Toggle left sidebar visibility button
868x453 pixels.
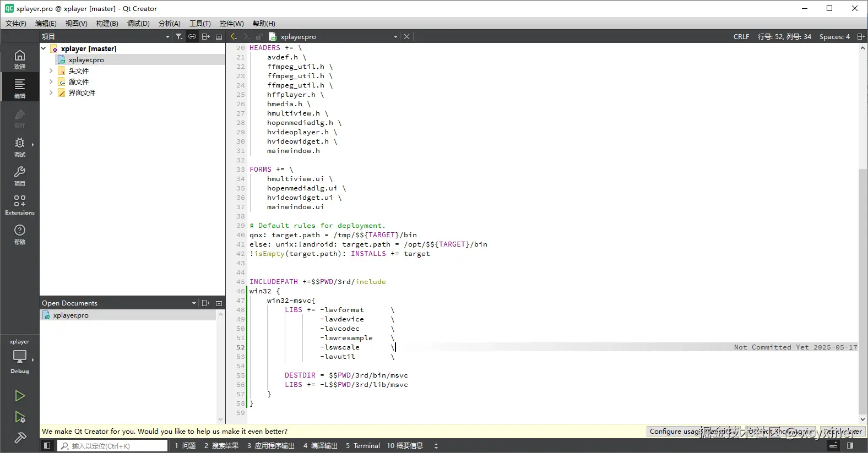point(47,446)
